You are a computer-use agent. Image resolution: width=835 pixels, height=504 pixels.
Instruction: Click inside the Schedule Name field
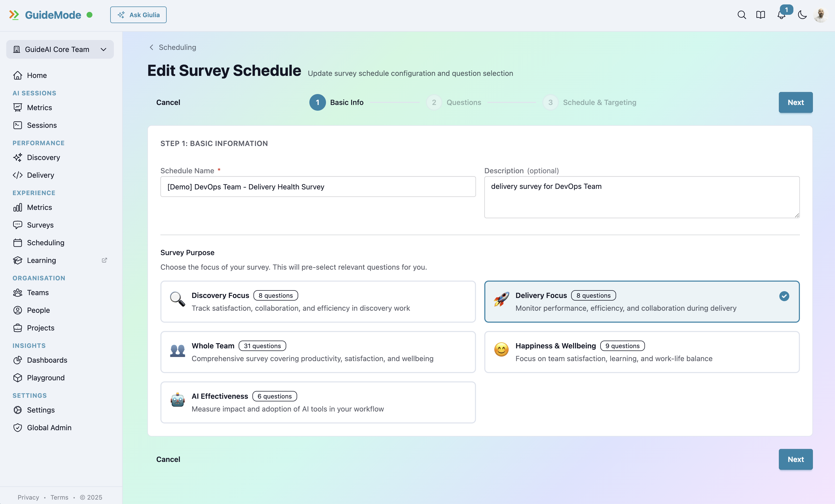tap(317, 187)
